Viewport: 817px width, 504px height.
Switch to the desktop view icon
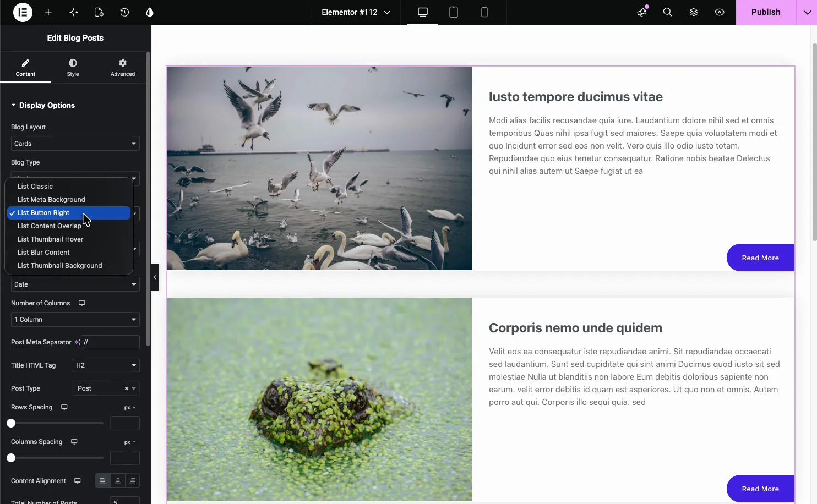423,12
